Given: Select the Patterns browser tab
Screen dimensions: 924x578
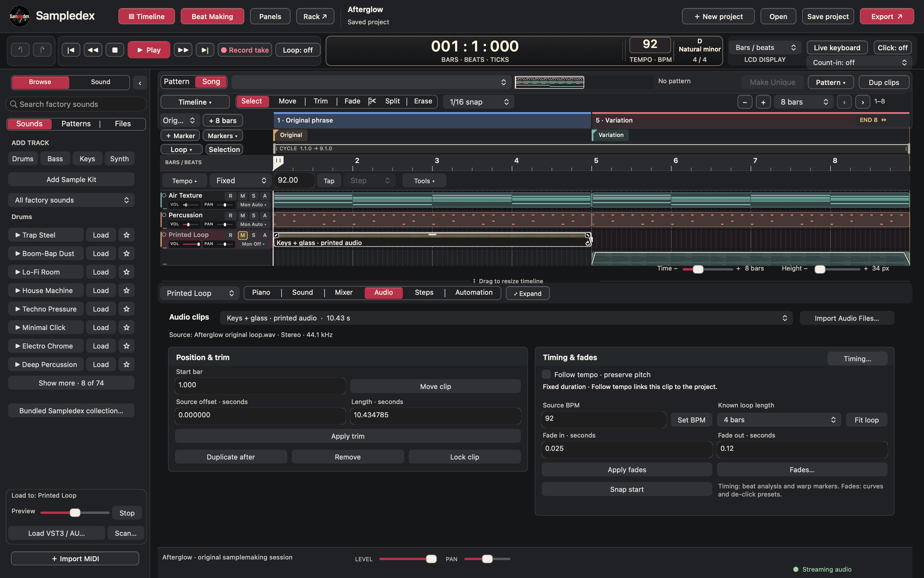Looking at the screenshot, I should pyautogui.click(x=76, y=124).
